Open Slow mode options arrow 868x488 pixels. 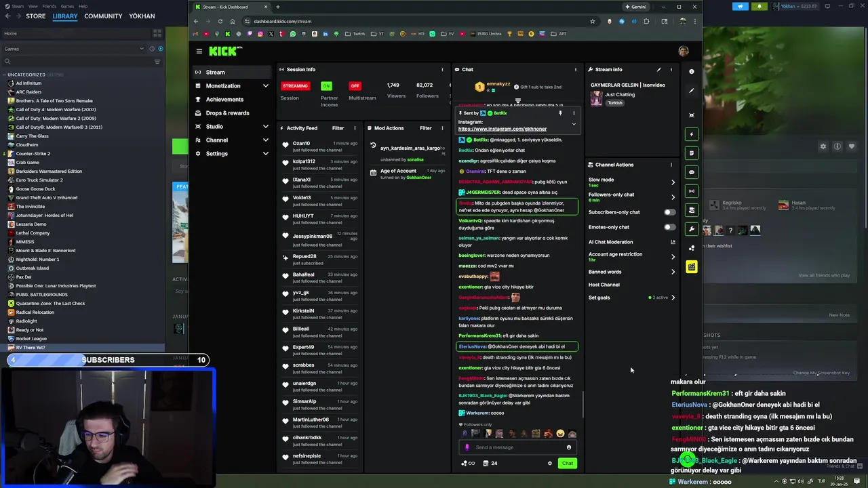click(673, 182)
